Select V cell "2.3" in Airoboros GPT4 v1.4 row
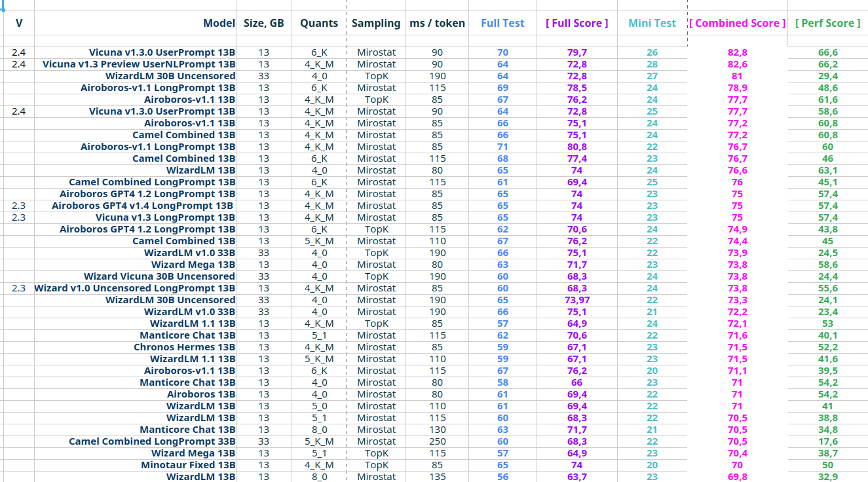Screen dimensions: 868x482 19,206
